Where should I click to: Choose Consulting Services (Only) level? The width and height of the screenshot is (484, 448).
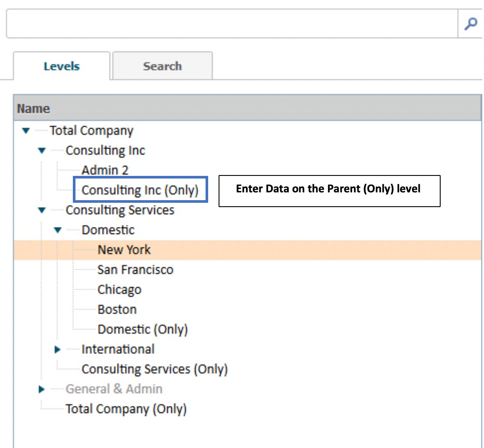pyautogui.click(x=155, y=369)
